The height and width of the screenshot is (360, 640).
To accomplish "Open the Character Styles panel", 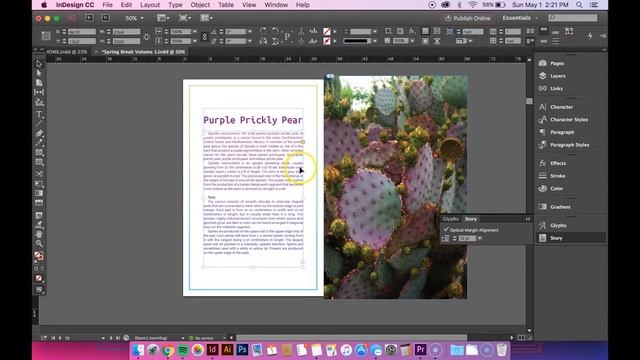I will point(569,120).
